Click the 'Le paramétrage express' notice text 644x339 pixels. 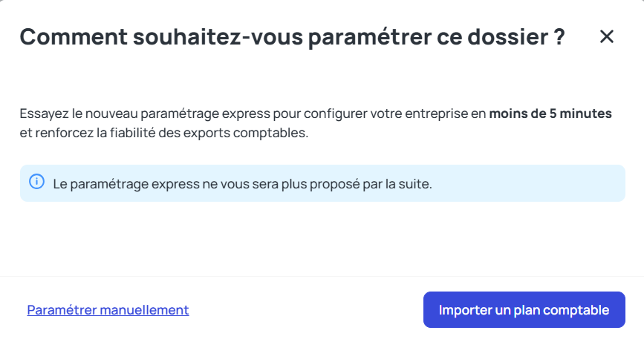(x=242, y=184)
